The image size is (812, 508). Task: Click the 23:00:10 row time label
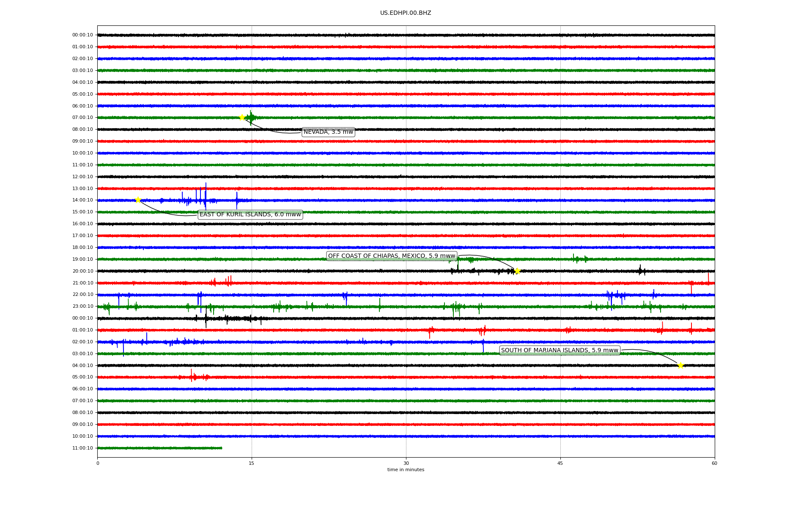click(82, 306)
